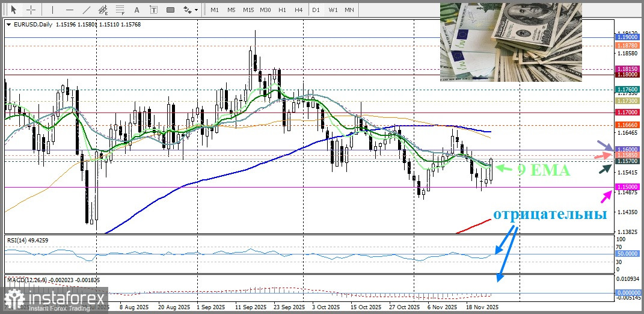Choose the horizontal line drawing tool
This screenshot has height=314, width=644.
[x=70, y=10]
